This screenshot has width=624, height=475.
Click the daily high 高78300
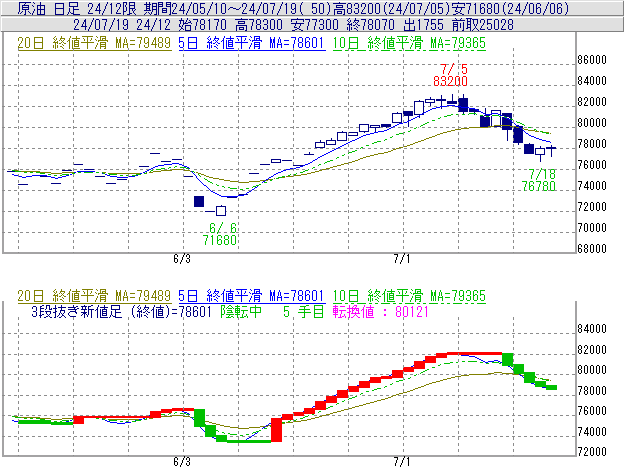259,25
